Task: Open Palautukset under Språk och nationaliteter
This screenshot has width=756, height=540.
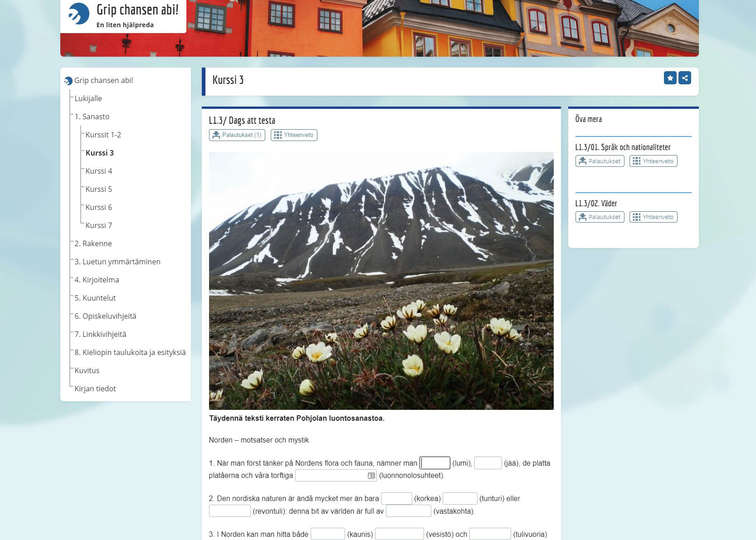Action: point(600,161)
